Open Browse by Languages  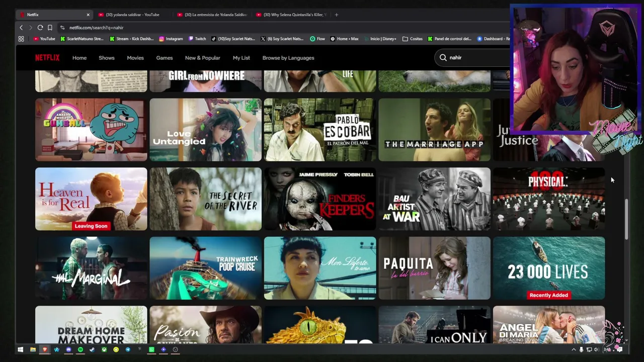(x=288, y=58)
